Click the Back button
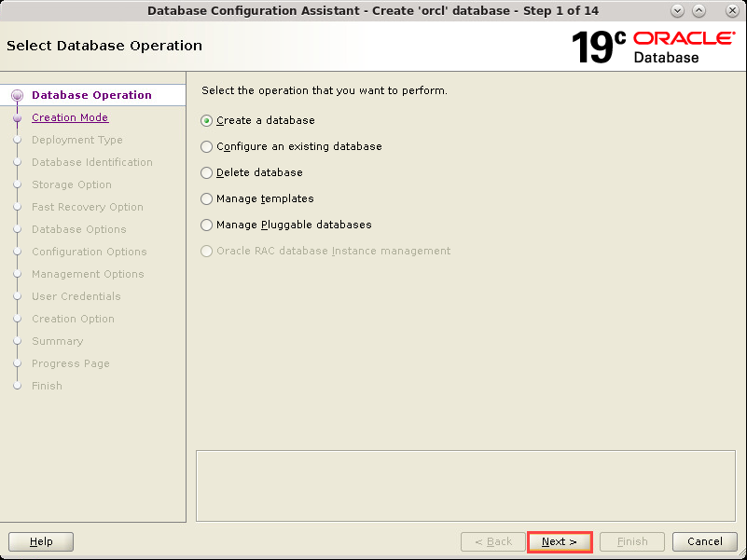 point(493,542)
